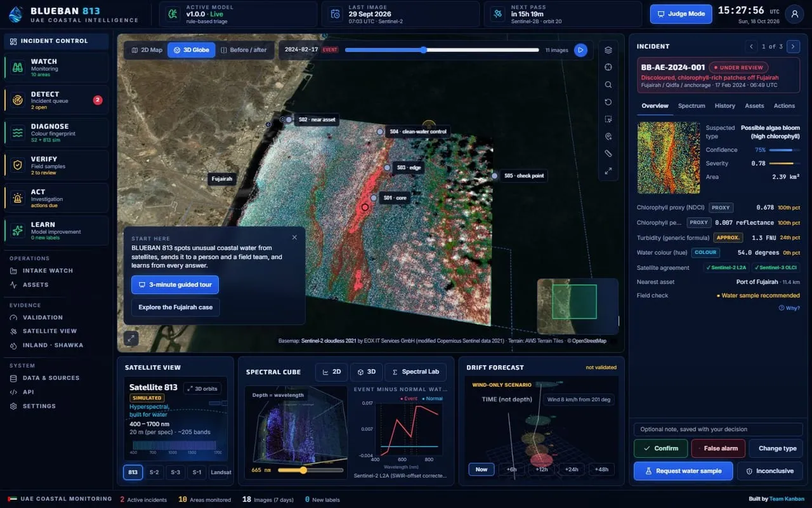
Task: Start the 3-minute guided tour
Action: point(175,284)
